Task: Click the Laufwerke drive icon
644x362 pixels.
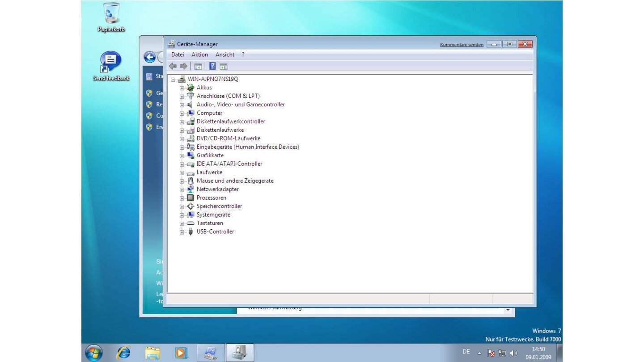Action: pyautogui.click(x=191, y=173)
